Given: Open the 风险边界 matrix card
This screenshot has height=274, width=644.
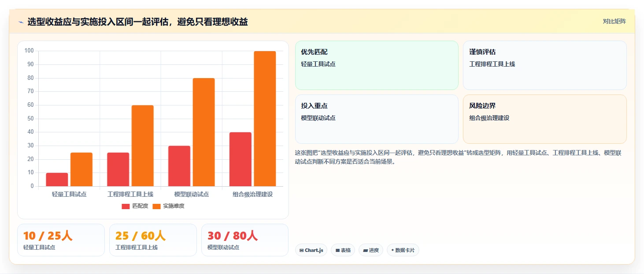Looking at the screenshot, I should tap(545, 119).
